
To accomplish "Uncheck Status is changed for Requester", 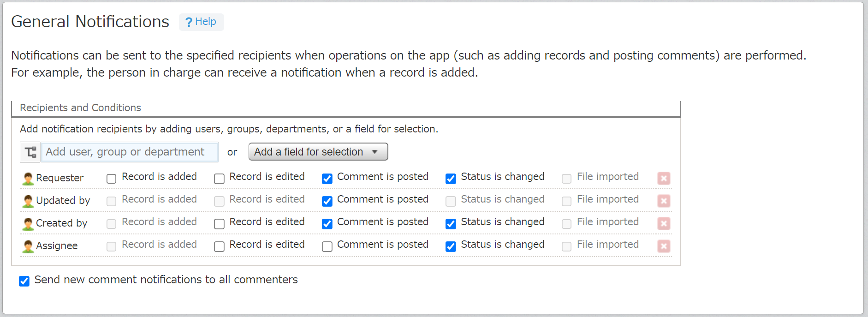I will point(451,179).
